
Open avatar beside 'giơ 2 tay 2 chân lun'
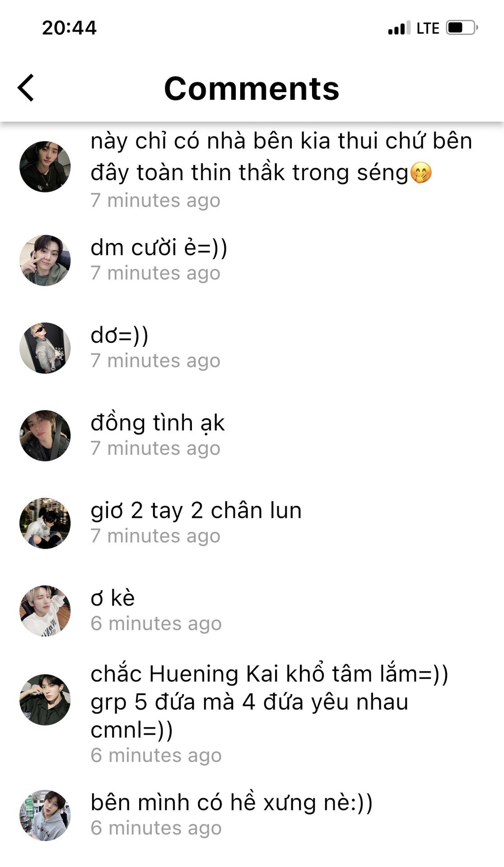[x=45, y=523]
